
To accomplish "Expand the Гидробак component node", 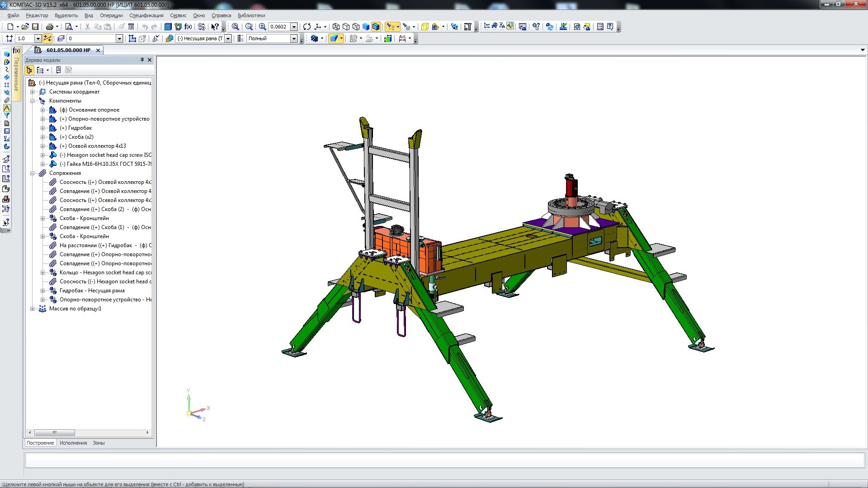I will (x=42, y=128).
